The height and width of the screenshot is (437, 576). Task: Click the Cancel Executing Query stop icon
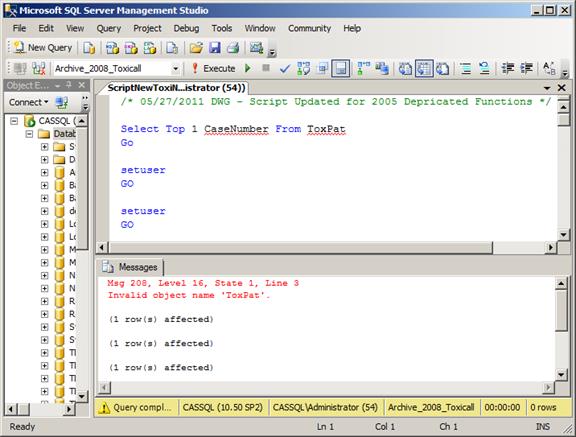[266, 68]
